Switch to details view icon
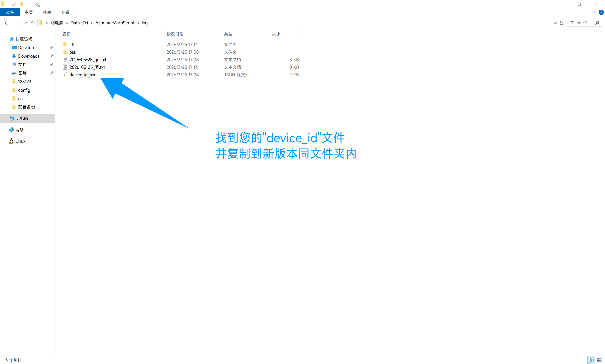 tap(591, 360)
